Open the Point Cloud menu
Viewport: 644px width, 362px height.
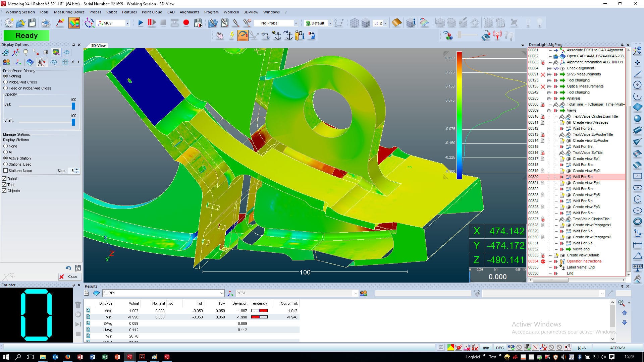[152, 12]
